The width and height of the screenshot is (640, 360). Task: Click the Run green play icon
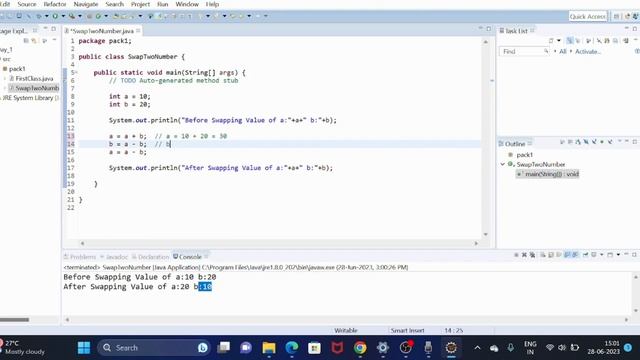tap(55, 16)
